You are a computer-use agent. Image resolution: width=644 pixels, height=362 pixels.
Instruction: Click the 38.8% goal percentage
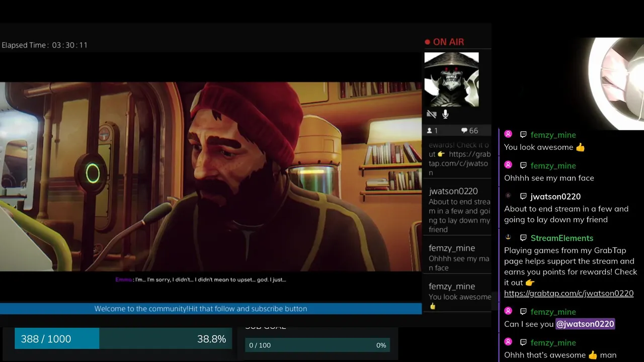click(211, 339)
